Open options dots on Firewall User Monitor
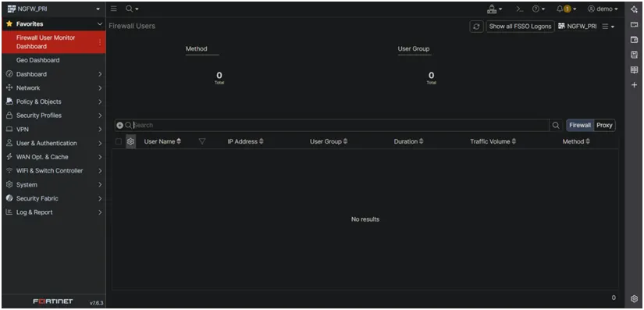The image size is (644, 310). click(99, 42)
